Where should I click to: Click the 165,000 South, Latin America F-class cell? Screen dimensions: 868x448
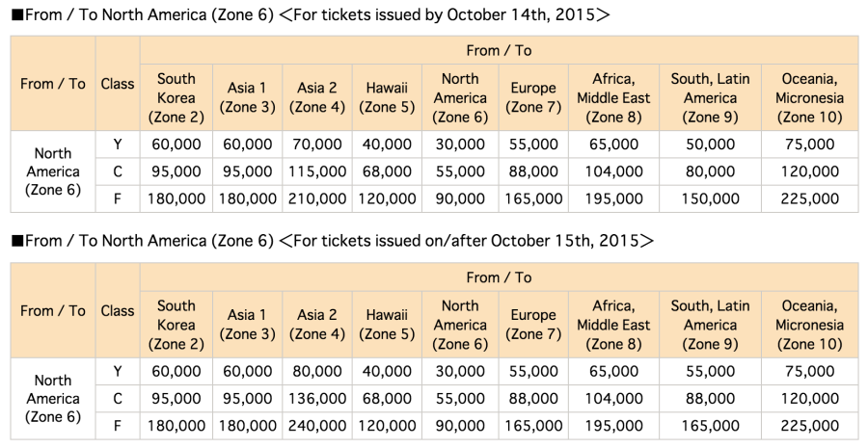click(709, 427)
